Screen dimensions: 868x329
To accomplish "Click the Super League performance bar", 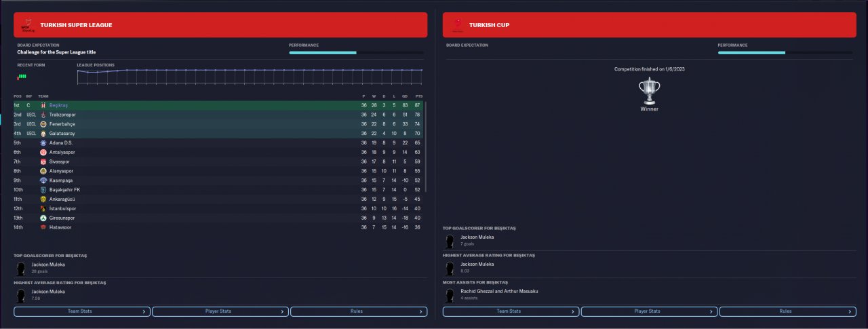I will pos(357,52).
